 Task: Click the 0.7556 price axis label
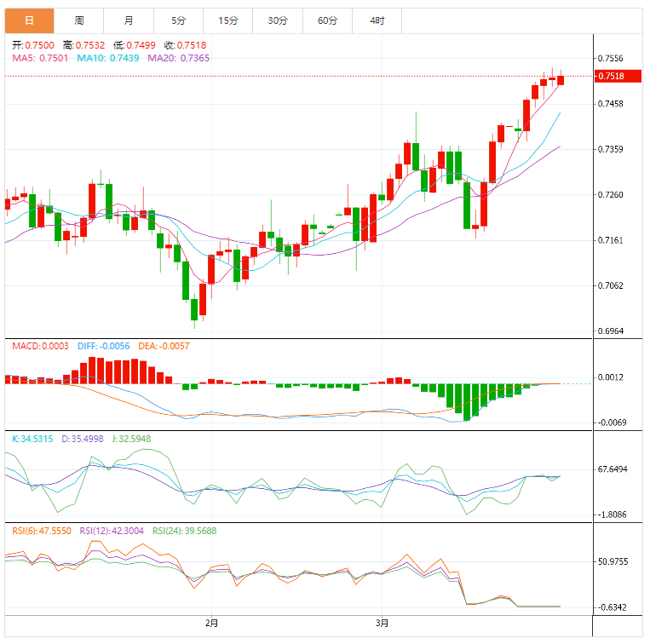(610, 59)
